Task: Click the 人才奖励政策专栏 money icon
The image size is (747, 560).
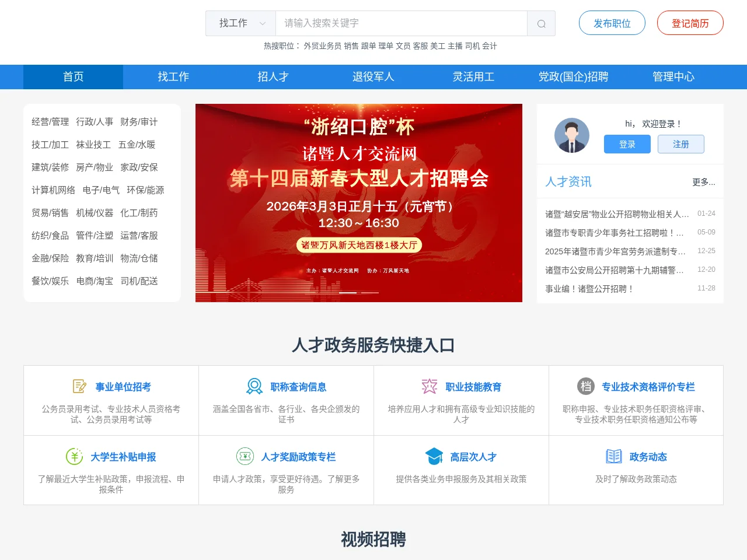Action: pos(245,456)
